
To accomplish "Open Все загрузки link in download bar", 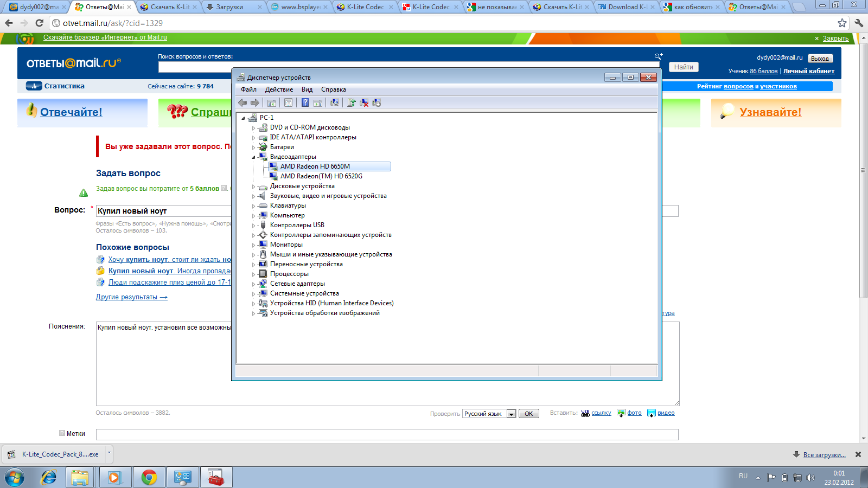I will coord(824,455).
